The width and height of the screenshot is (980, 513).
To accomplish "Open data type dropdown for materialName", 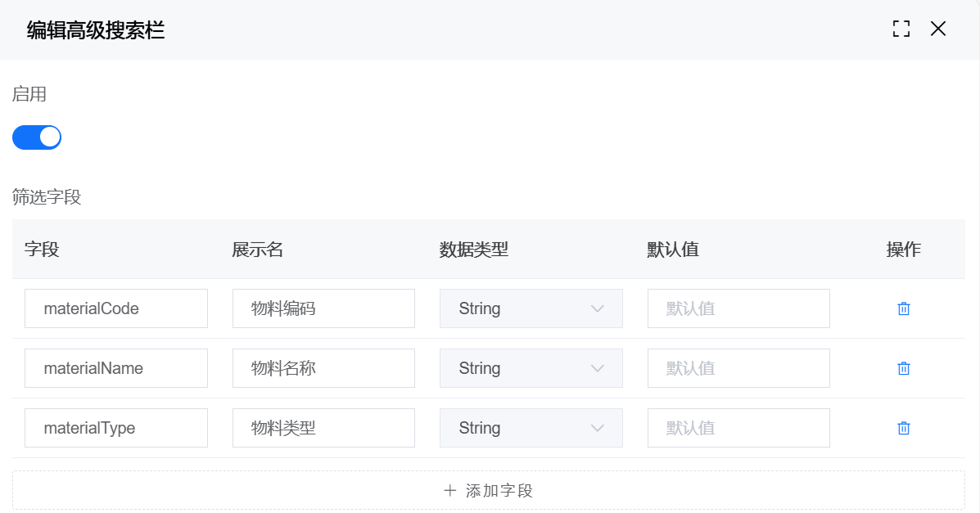I will [531, 368].
